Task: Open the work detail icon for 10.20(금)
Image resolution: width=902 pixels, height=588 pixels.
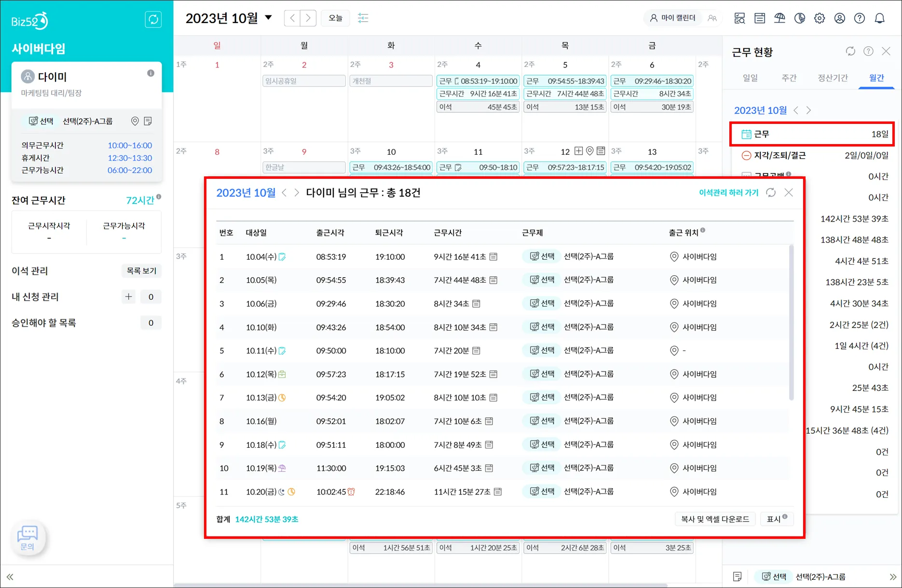Action: point(498,492)
